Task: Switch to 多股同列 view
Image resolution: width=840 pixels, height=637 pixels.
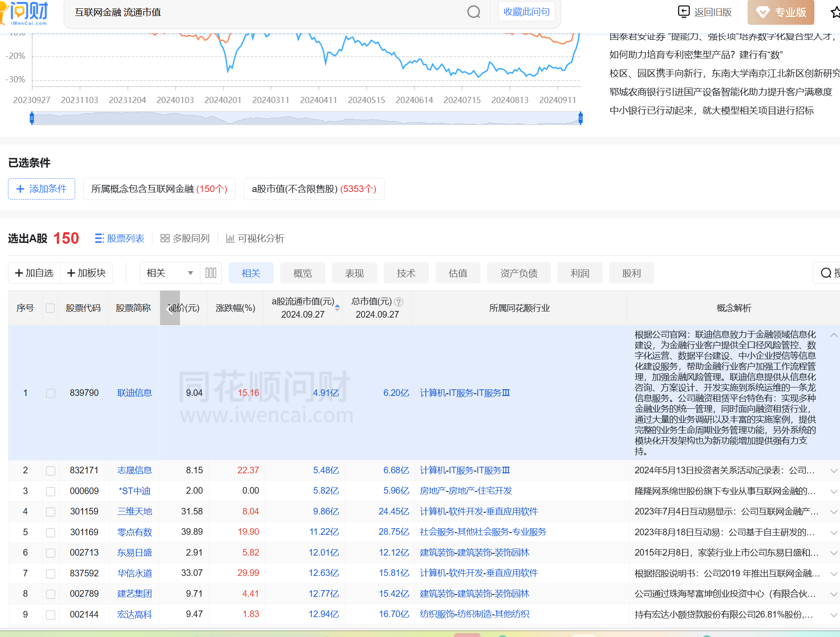Action: point(185,238)
